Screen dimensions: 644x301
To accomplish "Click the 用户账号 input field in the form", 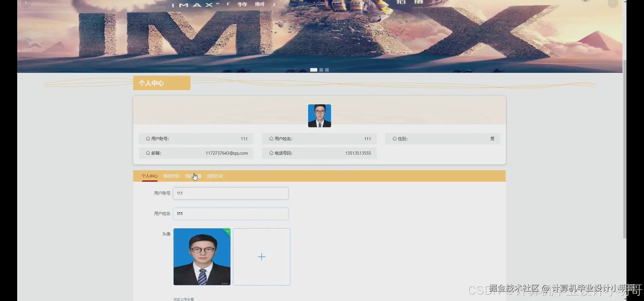I will point(231,193).
